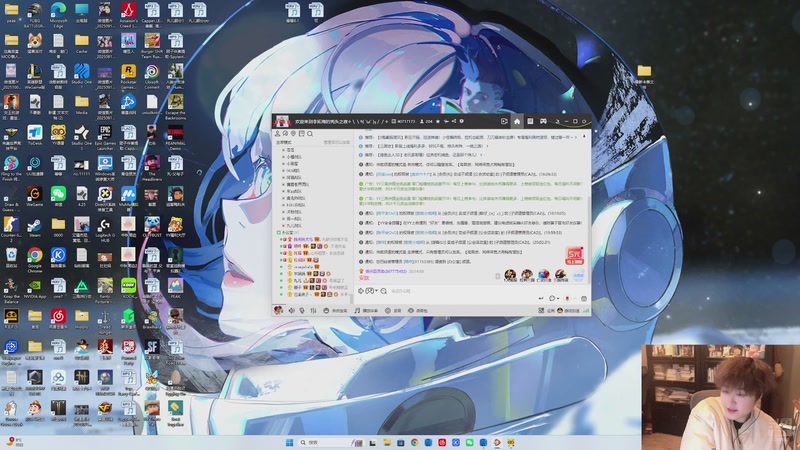Open the YY home tab icon

pyautogui.click(x=517, y=121)
